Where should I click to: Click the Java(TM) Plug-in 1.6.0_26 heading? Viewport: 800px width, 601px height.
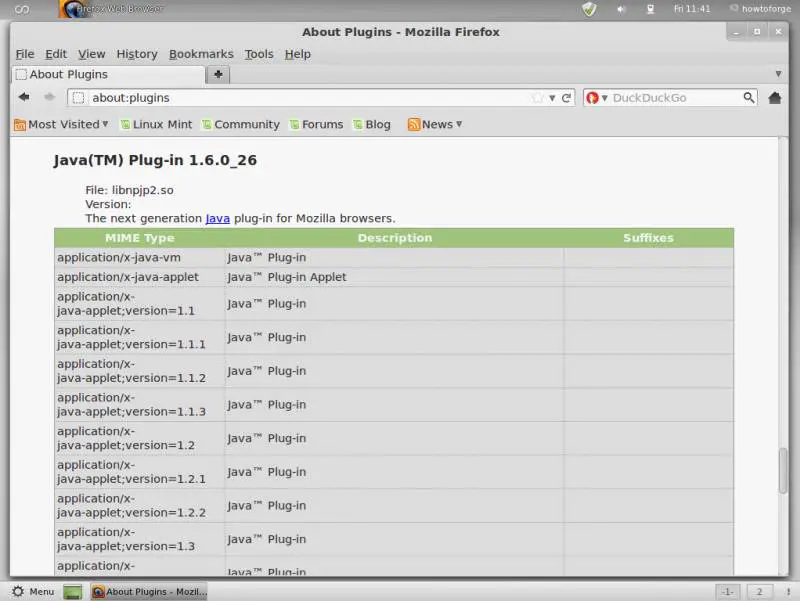155,160
